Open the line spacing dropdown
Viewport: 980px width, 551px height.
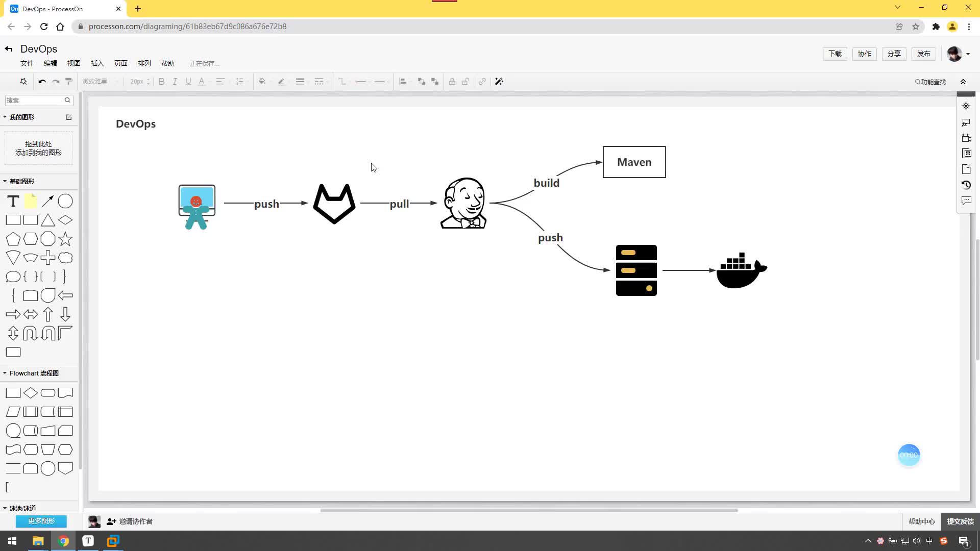(x=239, y=82)
